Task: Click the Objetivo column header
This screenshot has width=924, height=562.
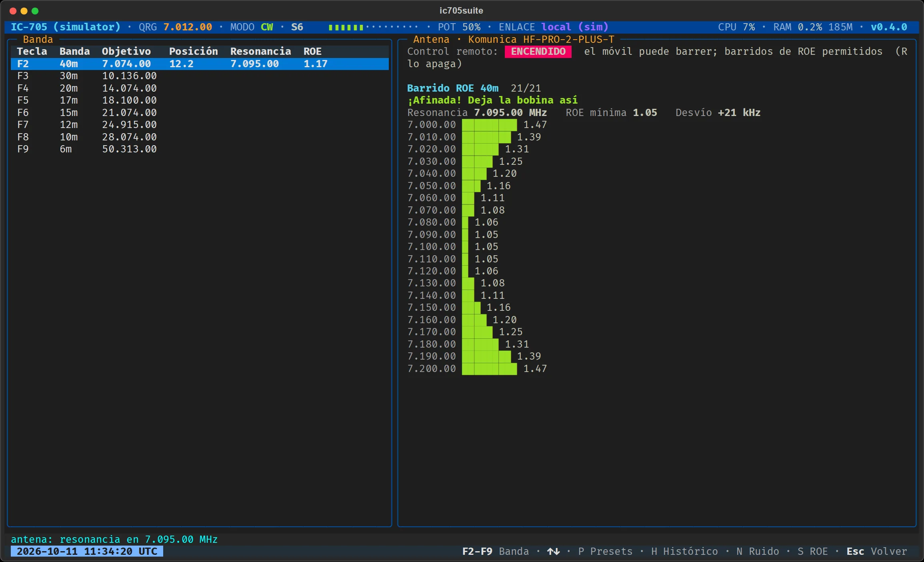Action: click(126, 51)
